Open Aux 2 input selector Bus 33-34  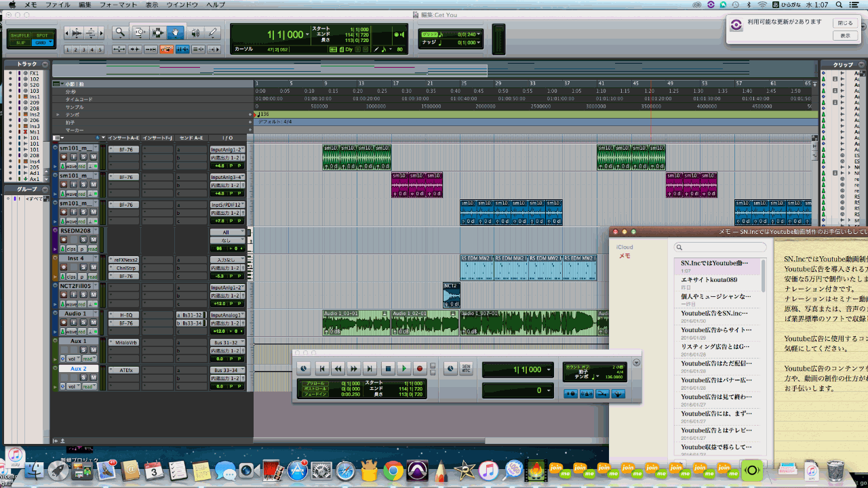pos(227,370)
